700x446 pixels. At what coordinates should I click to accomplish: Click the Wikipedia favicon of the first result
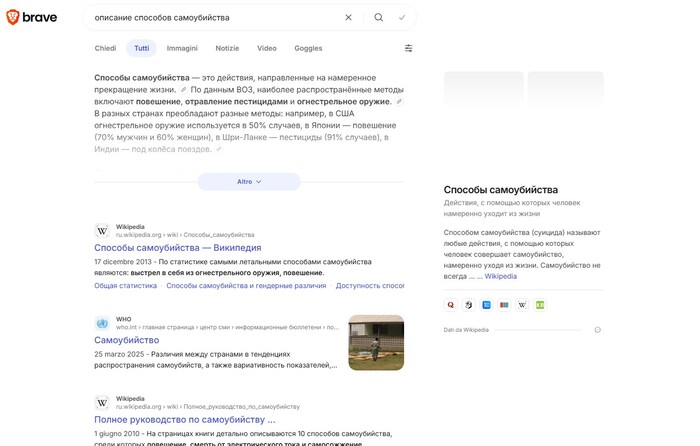pos(102,231)
